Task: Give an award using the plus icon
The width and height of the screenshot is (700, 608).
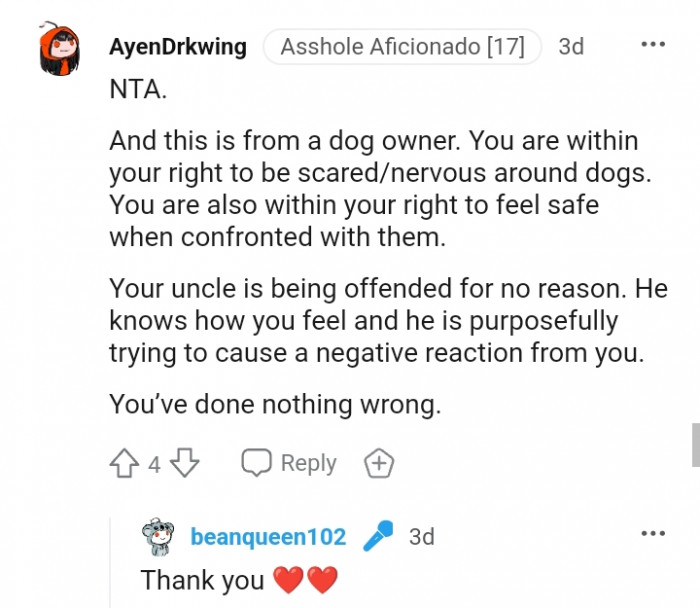Action: [x=379, y=464]
